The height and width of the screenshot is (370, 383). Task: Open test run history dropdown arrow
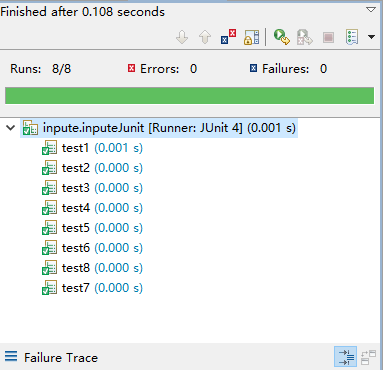tap(371, 37)
